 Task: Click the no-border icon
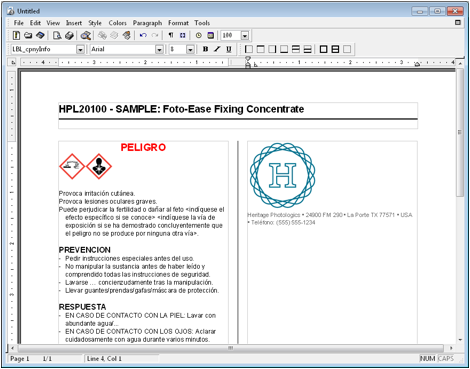coord(347,49)
